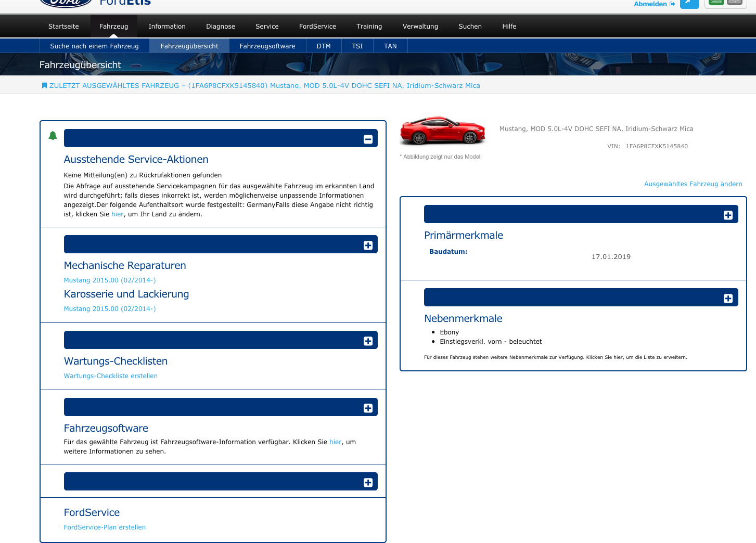
Task: Click the Ausstehende Service-Aktionen heading
Action: click(136, 160)
